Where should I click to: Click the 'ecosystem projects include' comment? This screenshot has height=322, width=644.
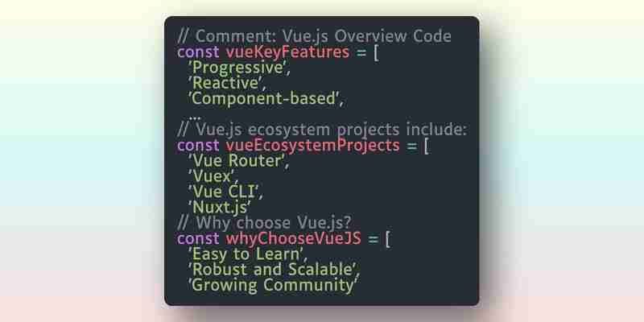pos(322,130)
